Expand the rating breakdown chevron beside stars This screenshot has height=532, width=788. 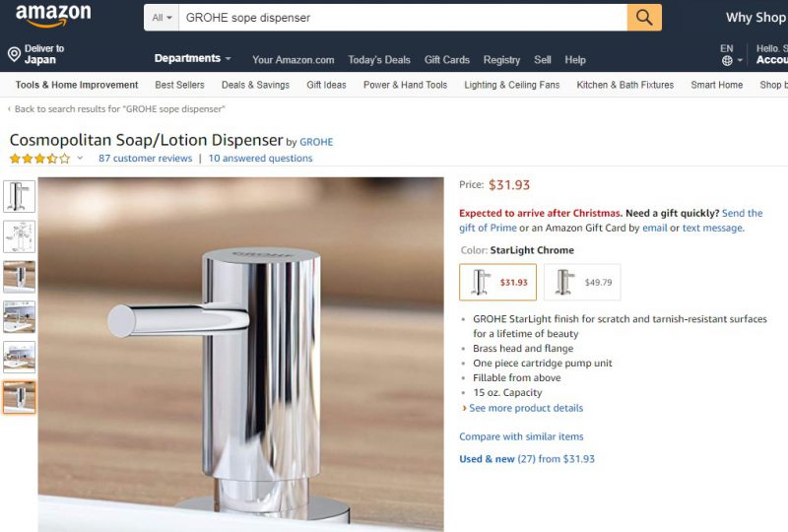(x=80, y=159)
